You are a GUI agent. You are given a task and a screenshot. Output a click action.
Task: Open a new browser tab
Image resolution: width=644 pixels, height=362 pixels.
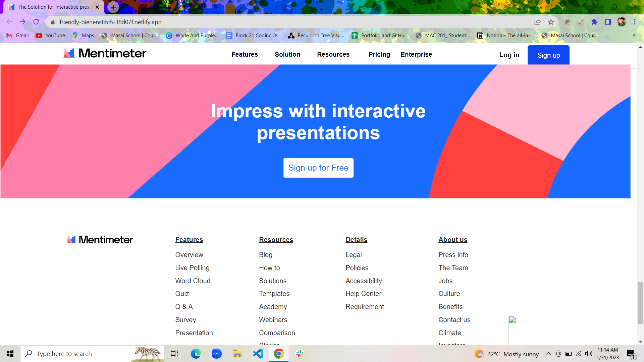(x=113, y=7)
